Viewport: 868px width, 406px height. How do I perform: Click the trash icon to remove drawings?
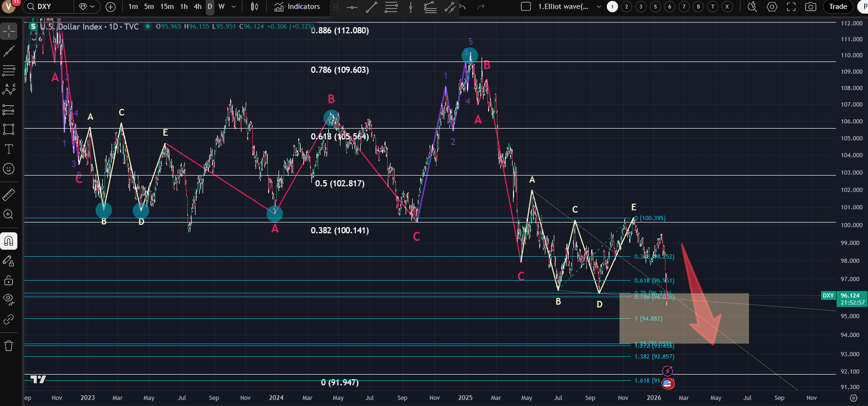click(x=8, y=346)
